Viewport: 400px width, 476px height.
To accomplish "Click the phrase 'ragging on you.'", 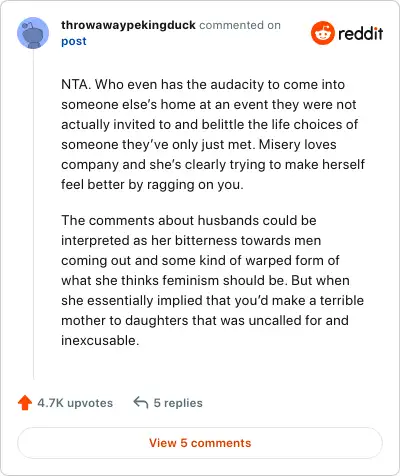I will [195, 184].
